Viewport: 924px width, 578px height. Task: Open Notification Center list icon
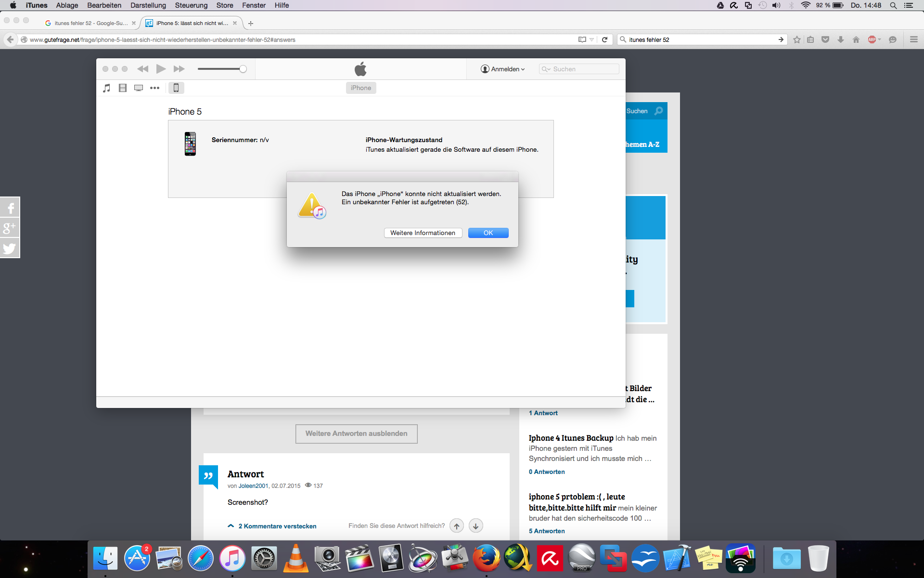click(x=909, y=5)
